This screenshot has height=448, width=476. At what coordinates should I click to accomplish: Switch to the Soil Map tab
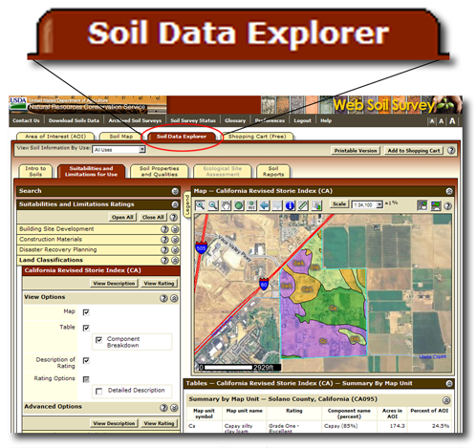click(121, 137)
